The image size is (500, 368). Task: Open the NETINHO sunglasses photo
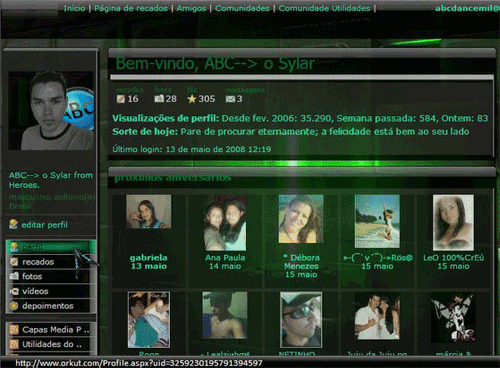[301, 320]
